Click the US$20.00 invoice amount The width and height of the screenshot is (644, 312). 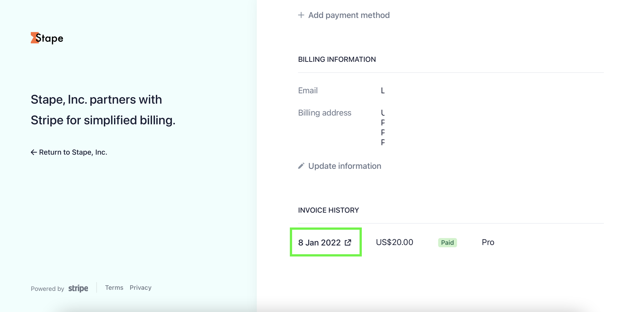point(394,242)
